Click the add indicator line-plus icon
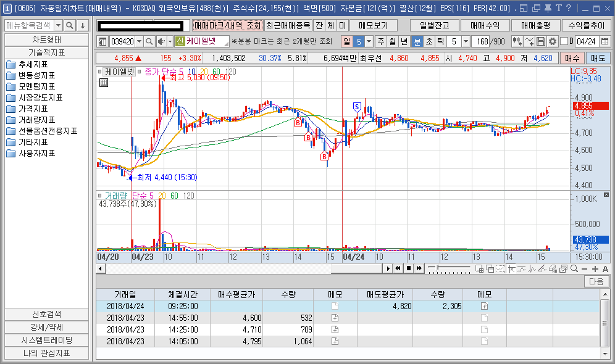Screen dimensions: 615x364 point(529,41)
